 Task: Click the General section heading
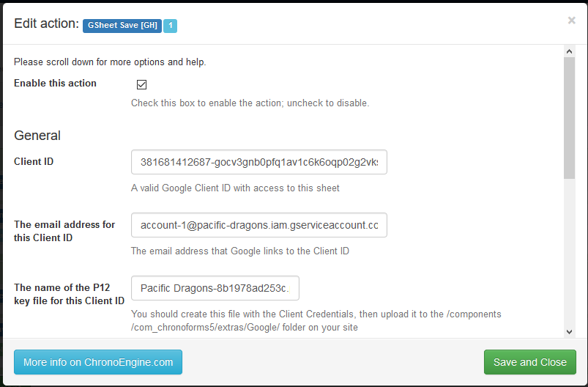click(x=37, y=136)
